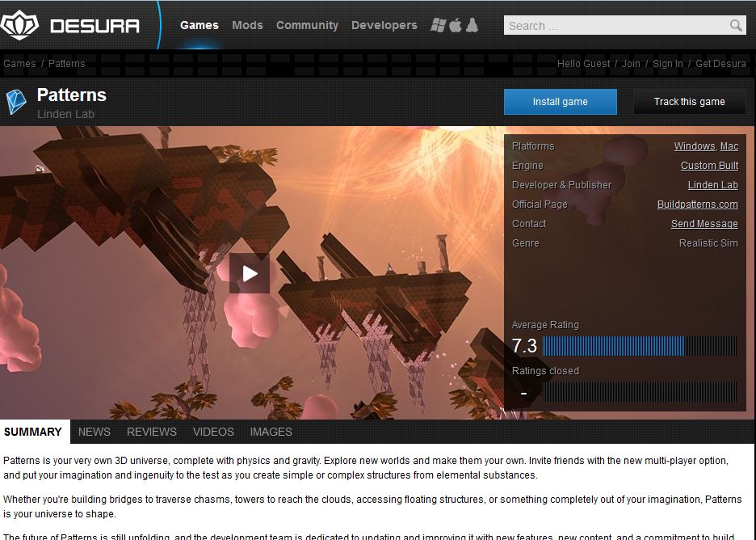Viewport: 756px width, 540px height.
Task: Click the Sign In link
Action: click(x=667, y=64)
